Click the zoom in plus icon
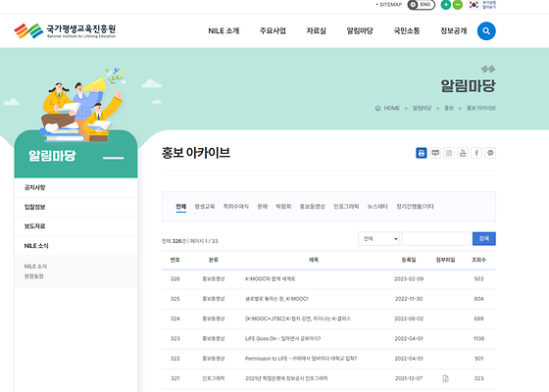549x392 pixels. 446,5
